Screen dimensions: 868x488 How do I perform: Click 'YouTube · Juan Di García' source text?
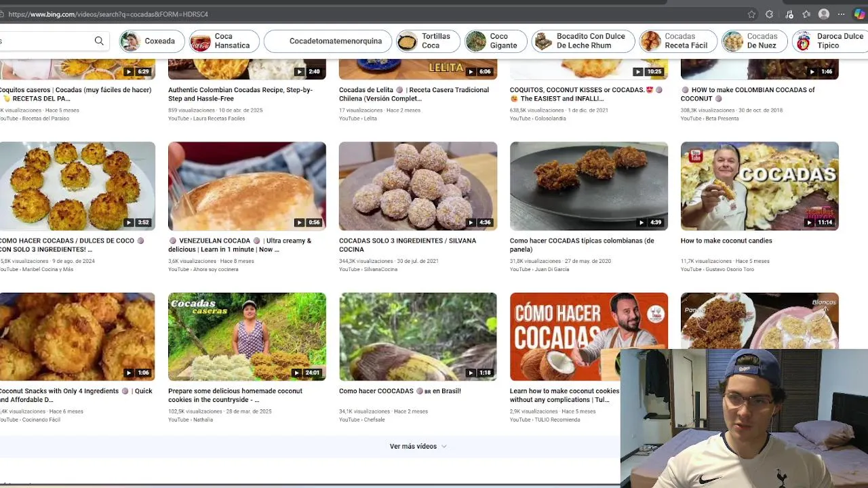click(x=541, y=270)
